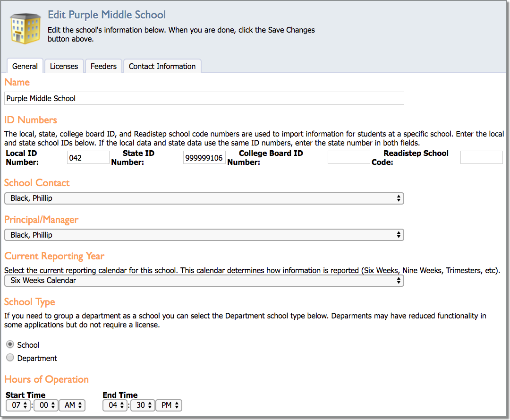
Task: Switch to the Licenses tab
Action: (x=64, y=66)
